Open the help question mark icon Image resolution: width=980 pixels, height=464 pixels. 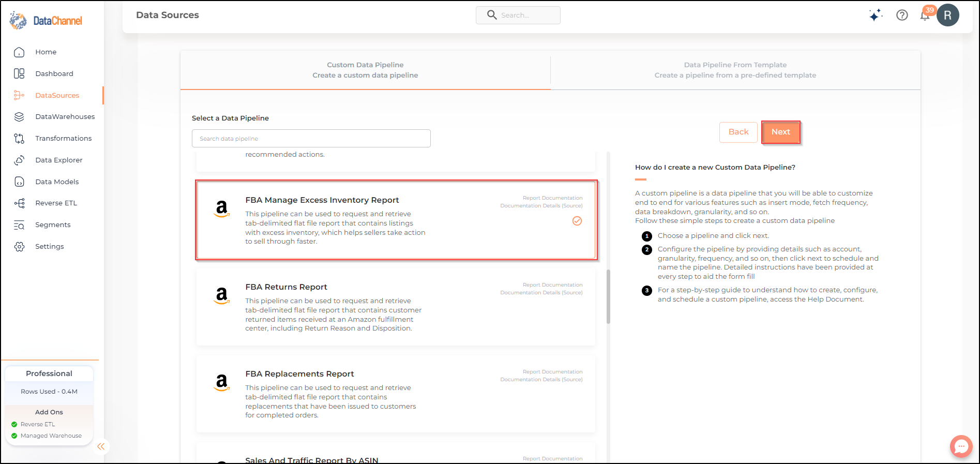click(x=902, y=15)
